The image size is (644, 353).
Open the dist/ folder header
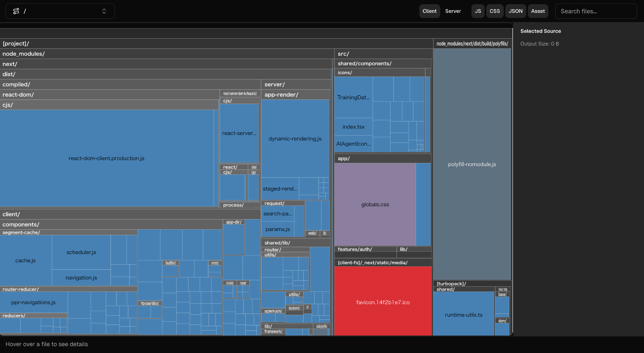click(165, 74)
